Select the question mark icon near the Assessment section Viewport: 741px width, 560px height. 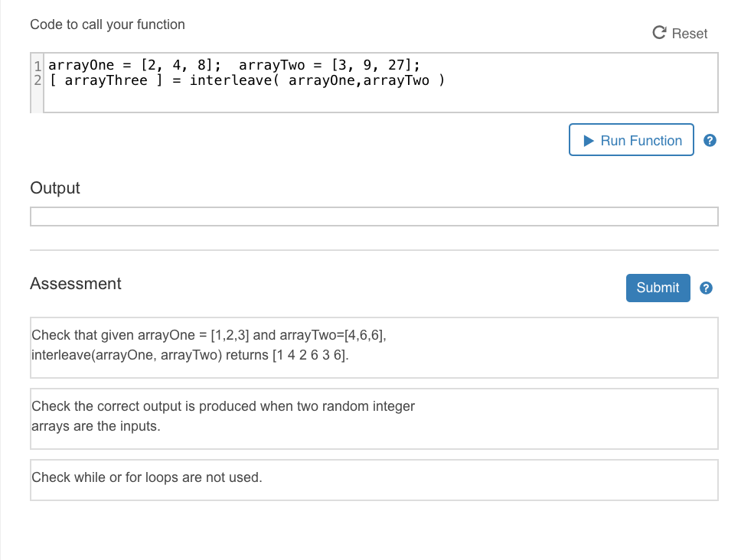705,288
